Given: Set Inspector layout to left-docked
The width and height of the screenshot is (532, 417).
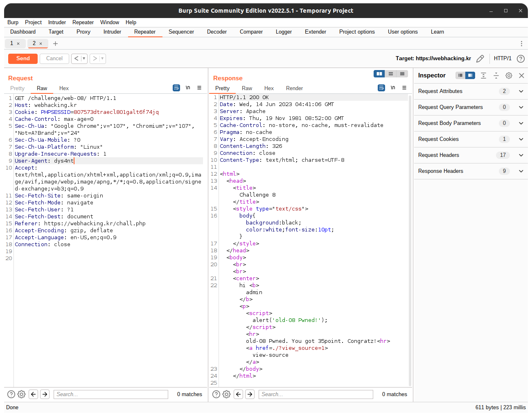Looking at the screenshot, I should click(x=460, y=75).
